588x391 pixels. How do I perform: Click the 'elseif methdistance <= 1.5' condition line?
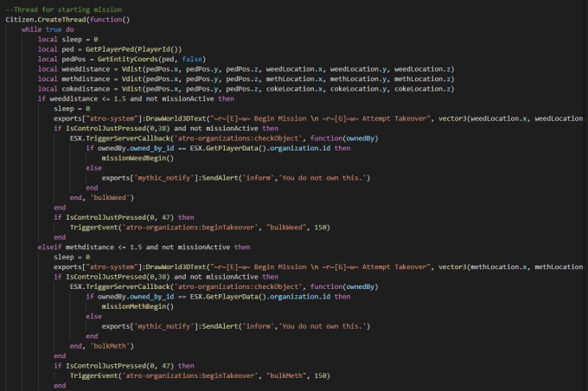tap(144, 247)
